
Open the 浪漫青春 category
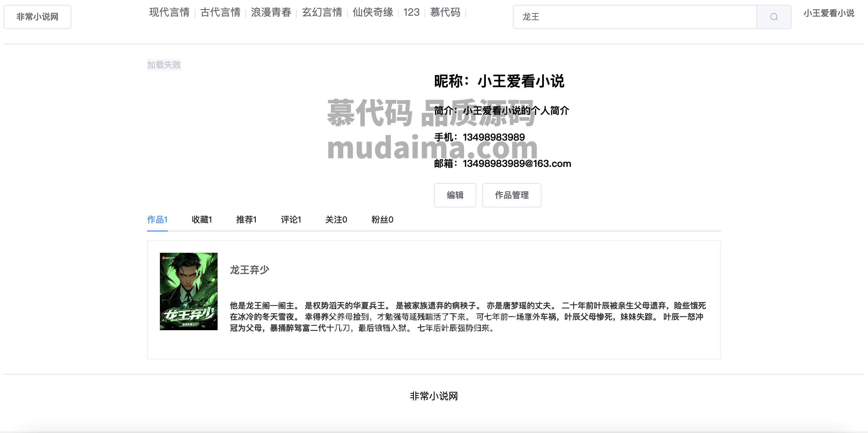(271, 12)
